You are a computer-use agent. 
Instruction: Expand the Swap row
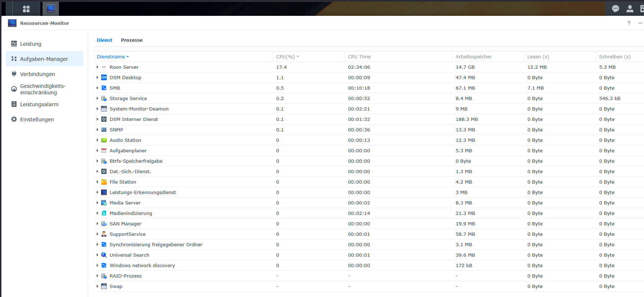[x=97, y=286]
